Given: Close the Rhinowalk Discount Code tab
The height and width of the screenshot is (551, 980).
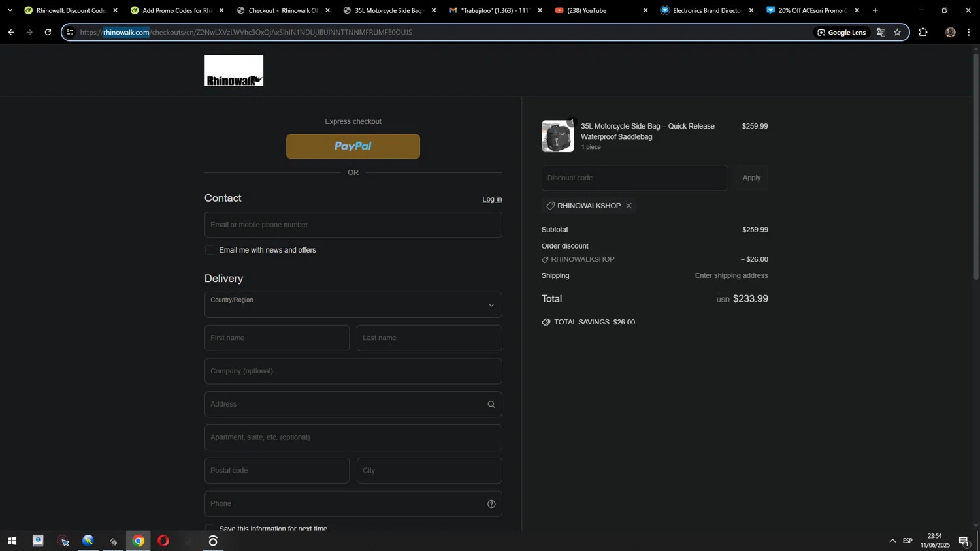Looking at the screenshot, I should point(116,10).
